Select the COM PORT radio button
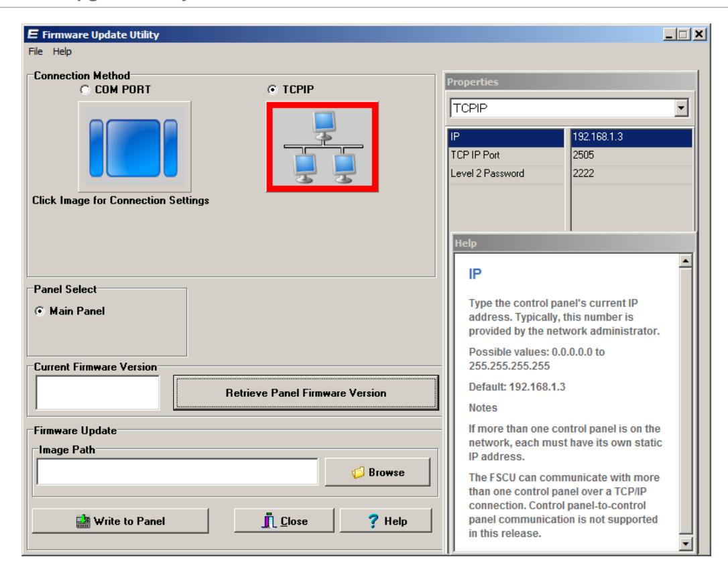The width and height of the screenshot is (728, 571). click(x=84, y=90)
